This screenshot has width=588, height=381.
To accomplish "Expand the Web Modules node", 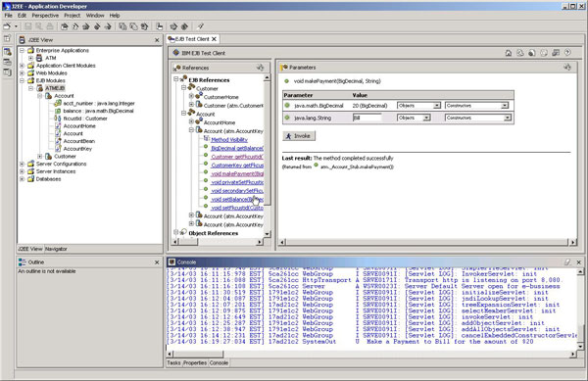I will [22, 73].
